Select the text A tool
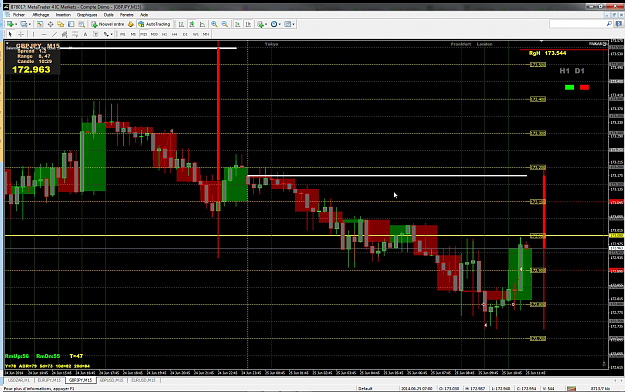Screen dimensions: 625x392 [x=85, y=34]
